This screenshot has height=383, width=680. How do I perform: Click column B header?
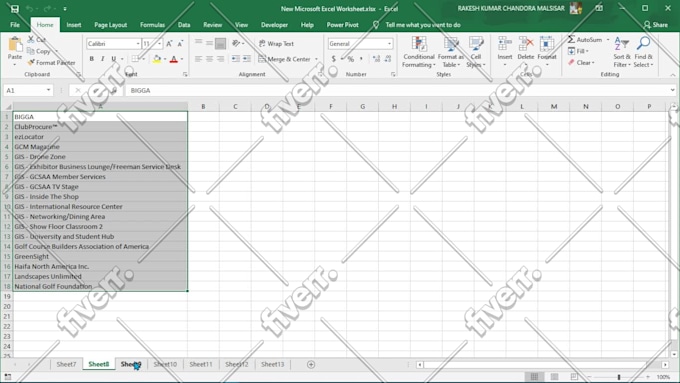pos(203,106)
